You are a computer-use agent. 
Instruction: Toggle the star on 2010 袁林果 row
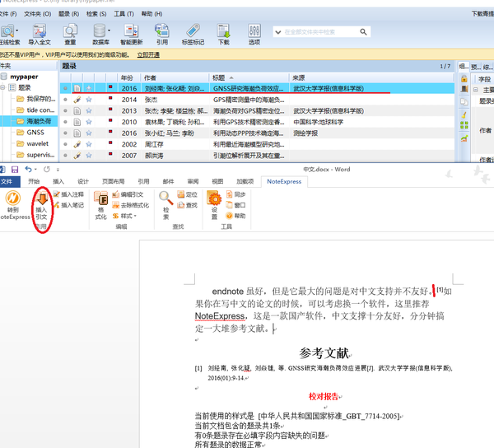[89, 122]
